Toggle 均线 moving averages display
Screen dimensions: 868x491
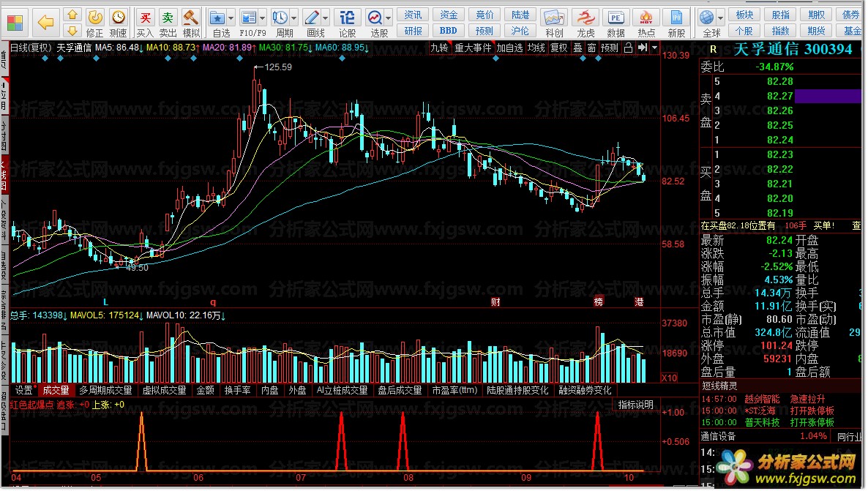click(536, 48)
